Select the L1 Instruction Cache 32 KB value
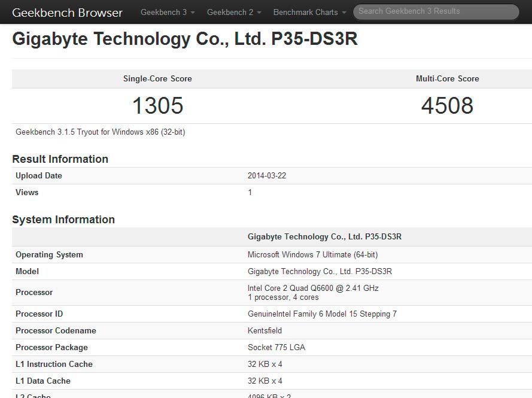 point(265,364)
